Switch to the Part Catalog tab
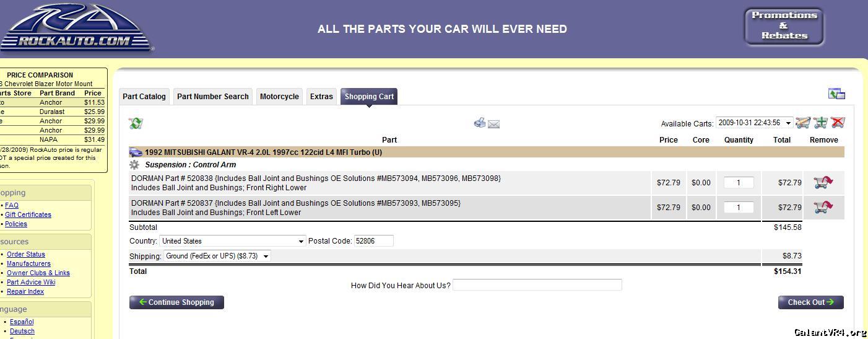The width and height of the screenshot is (868, 339). [144, 97]
